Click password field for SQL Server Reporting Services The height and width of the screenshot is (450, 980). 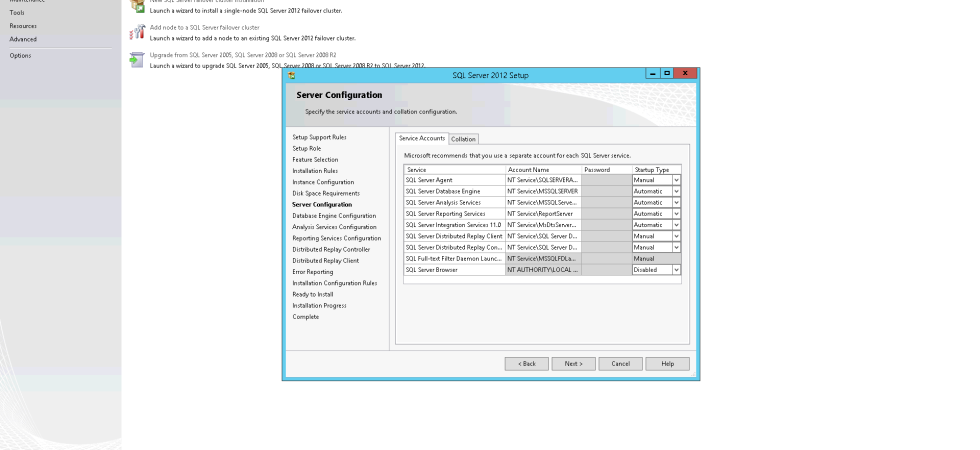pyautogui.click(x=606, y=214)
